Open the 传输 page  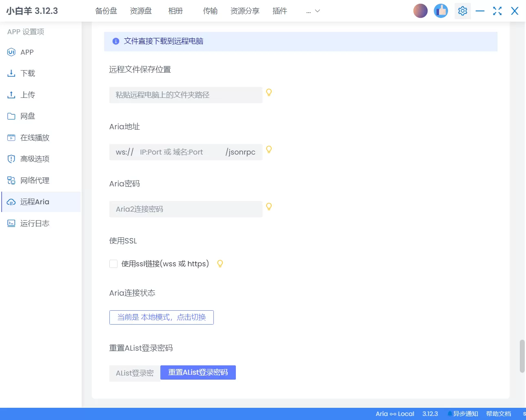coord(210,11)
